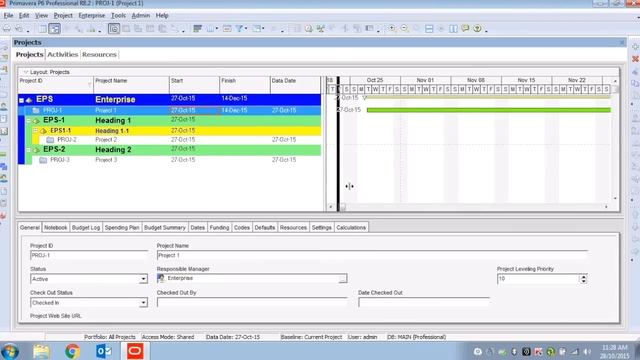Open the Calculations details tab

coord(351,227)
